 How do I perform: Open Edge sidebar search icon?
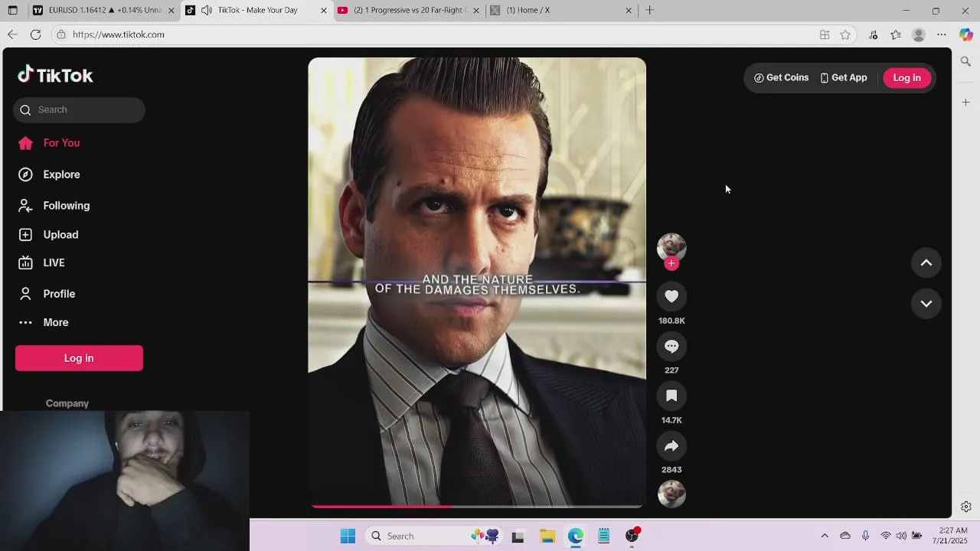click(x=965, y=61)
